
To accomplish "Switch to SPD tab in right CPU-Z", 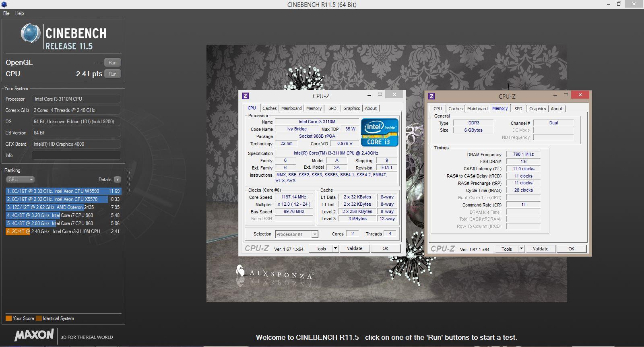I will 518,109.
